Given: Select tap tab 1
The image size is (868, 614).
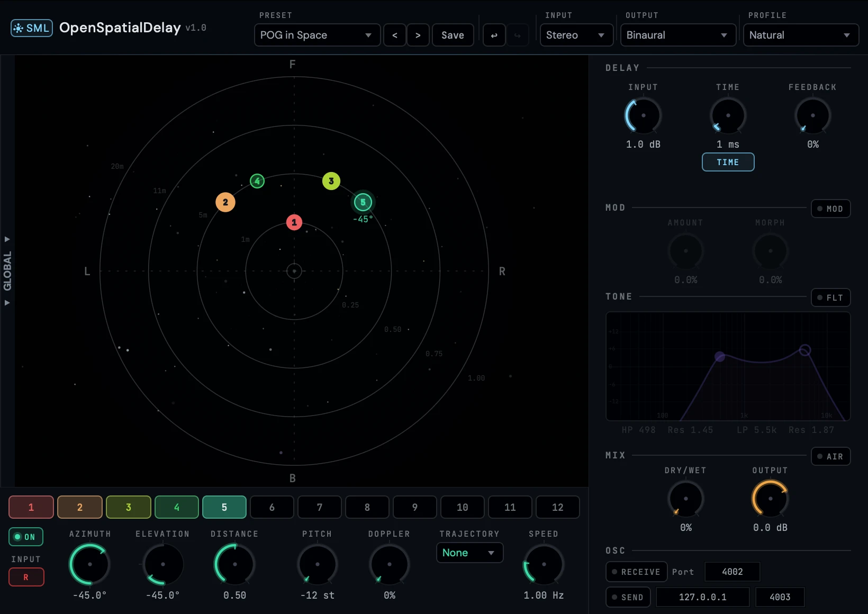Looking at the screenshot, I should click(31, 507).
